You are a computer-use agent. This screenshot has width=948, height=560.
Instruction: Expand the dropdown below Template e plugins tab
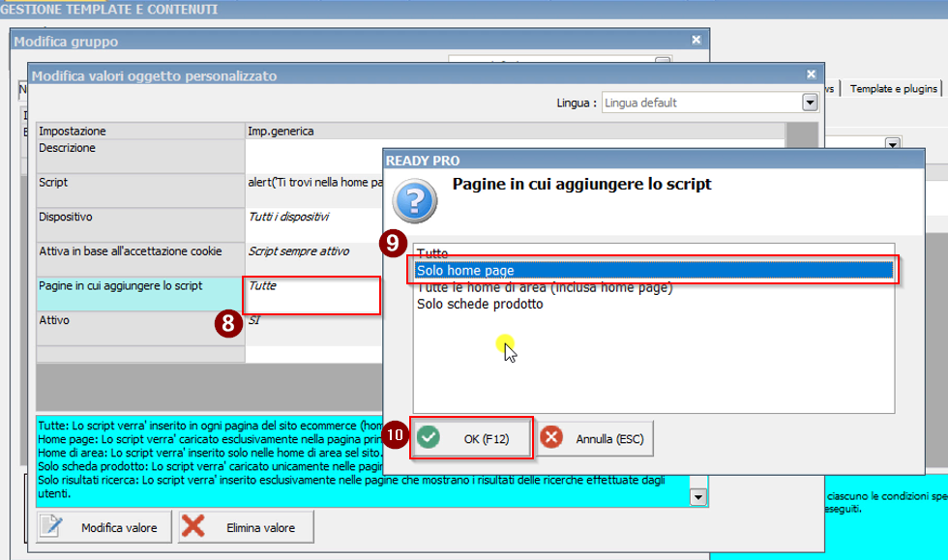pos(892,143)
